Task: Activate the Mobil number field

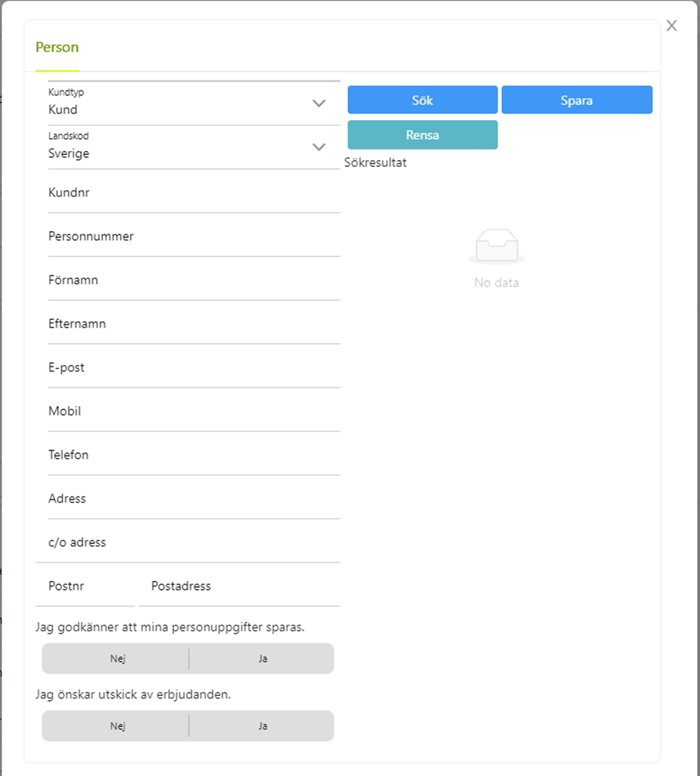Action: click(194, 411)
